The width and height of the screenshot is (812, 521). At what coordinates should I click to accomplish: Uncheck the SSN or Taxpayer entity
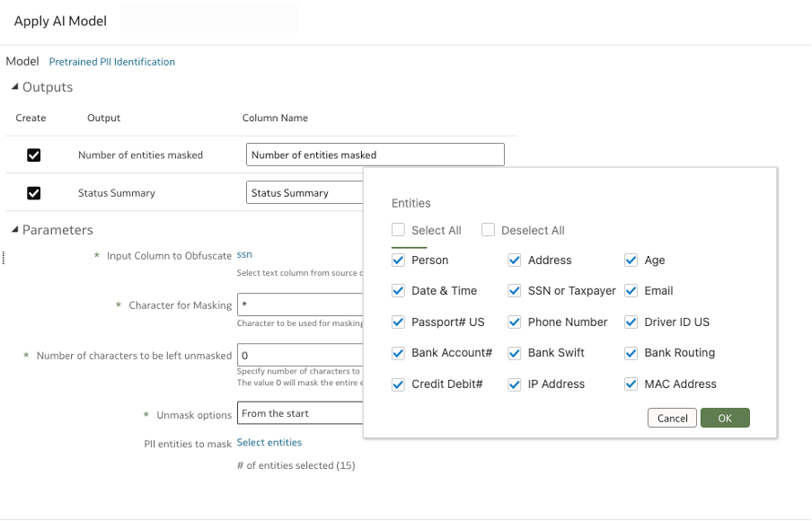(x=515, y=291)
